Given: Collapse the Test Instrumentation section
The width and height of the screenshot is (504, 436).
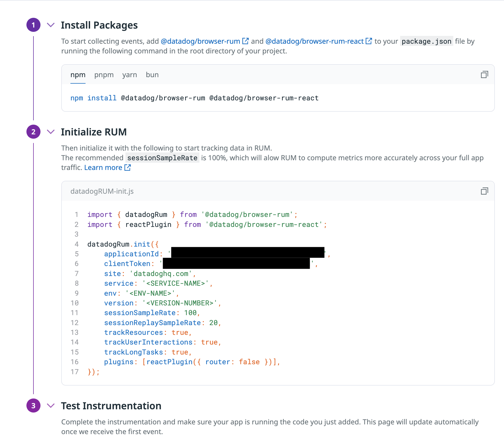Looking at the screenshot, I should coord(51,406).
